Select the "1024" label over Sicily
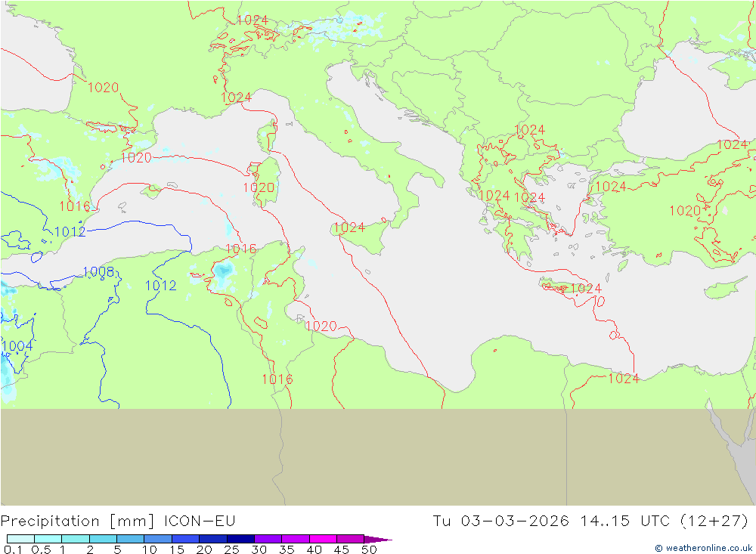Screen dimensions: 756x554 (x=349, y=227)
